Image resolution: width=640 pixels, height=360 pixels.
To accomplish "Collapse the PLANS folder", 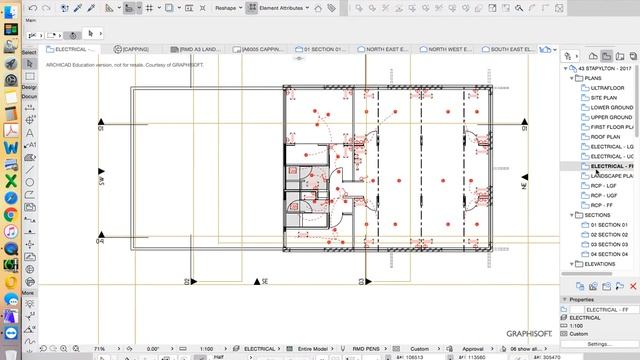I will coord(571,78).
